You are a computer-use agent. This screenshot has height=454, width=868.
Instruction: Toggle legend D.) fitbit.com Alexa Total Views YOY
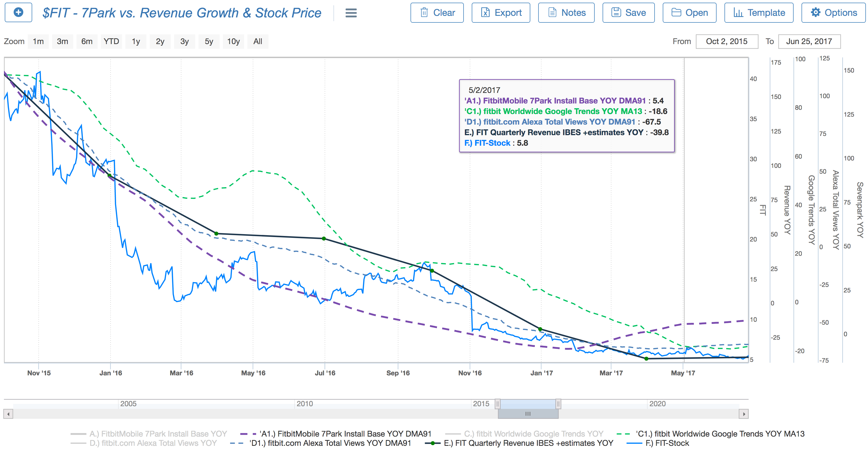144,443
